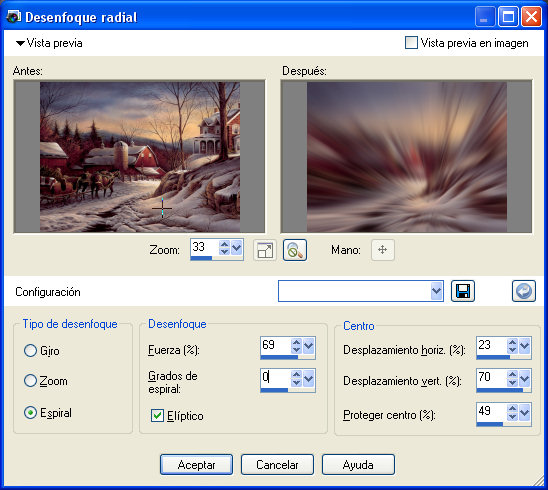Increase Desplazamiento horiz. with up arrow

[x=512, y=342]
